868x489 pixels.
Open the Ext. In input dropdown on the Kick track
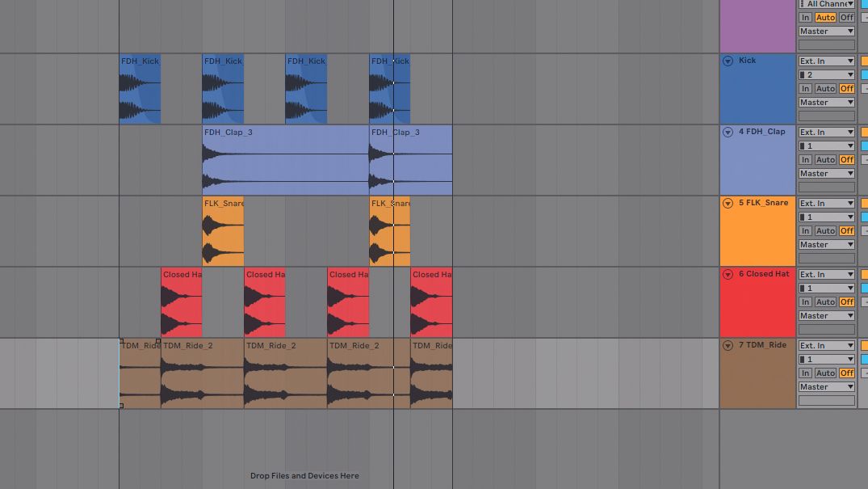tap(825, 61)
